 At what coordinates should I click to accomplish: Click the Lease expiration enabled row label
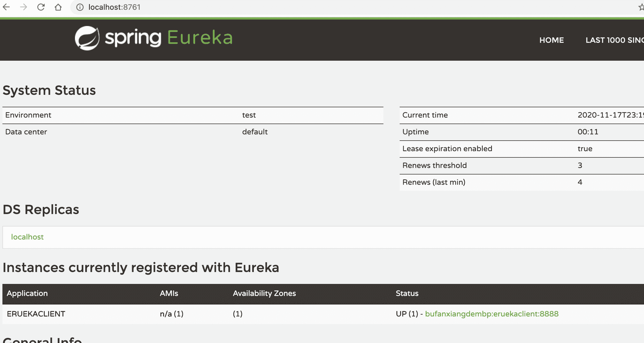pos(447,149)
